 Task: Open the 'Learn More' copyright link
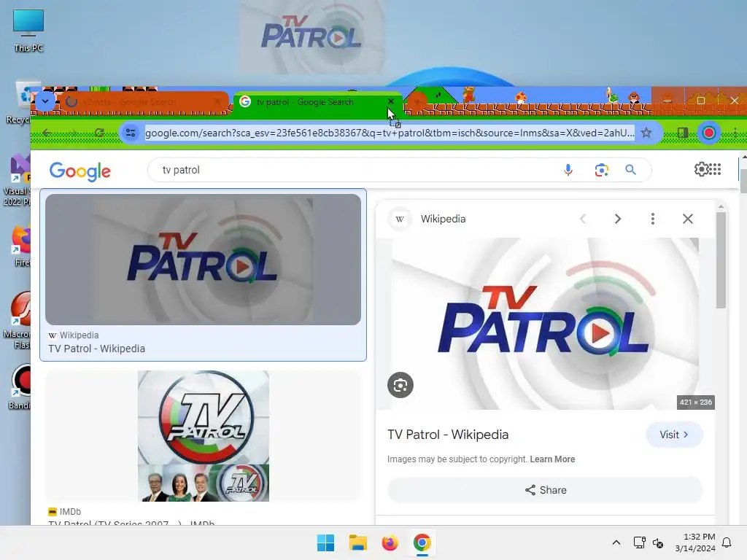point(552,459)
